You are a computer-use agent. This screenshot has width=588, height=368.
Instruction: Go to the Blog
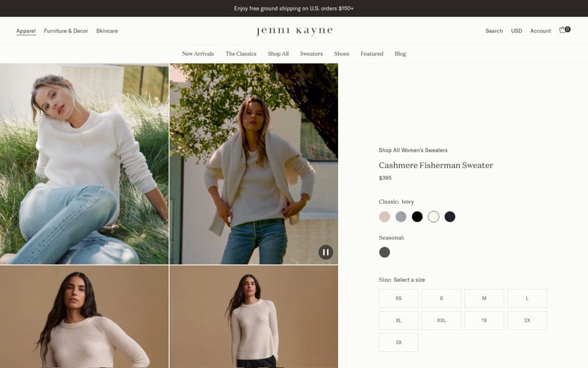click(x=400, y=54)
